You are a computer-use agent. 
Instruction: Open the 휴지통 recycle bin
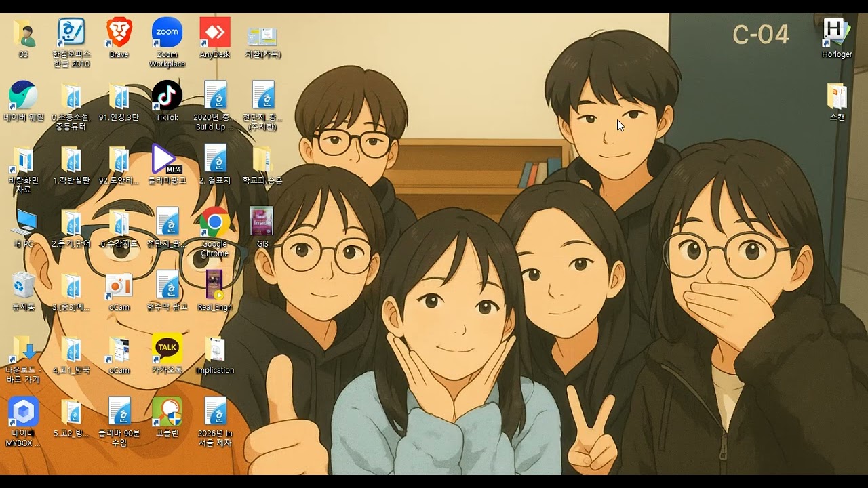click(x=24, y=291)
